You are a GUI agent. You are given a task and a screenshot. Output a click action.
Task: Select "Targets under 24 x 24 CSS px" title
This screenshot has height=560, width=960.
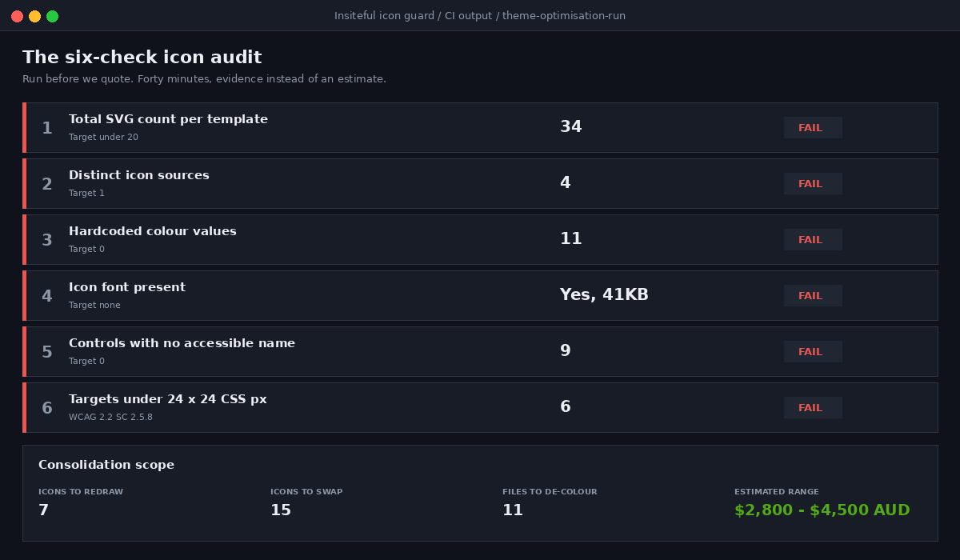[168, 399]
